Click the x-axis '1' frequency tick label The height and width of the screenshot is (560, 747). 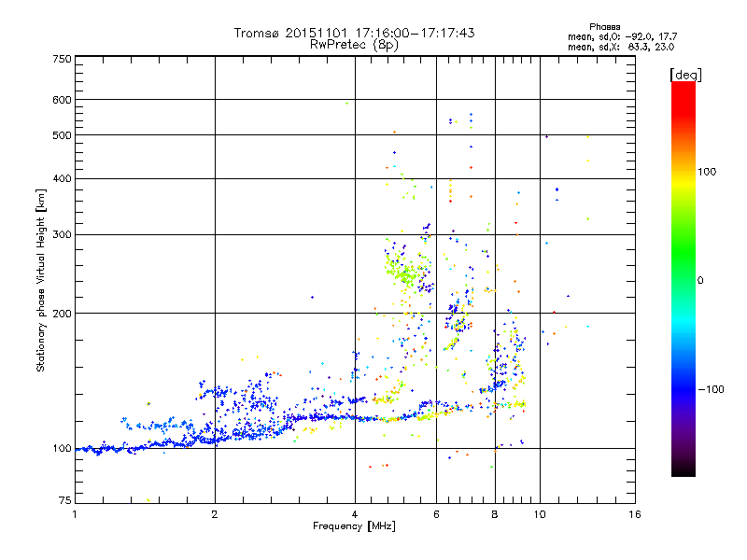click(x=75, y=514)
